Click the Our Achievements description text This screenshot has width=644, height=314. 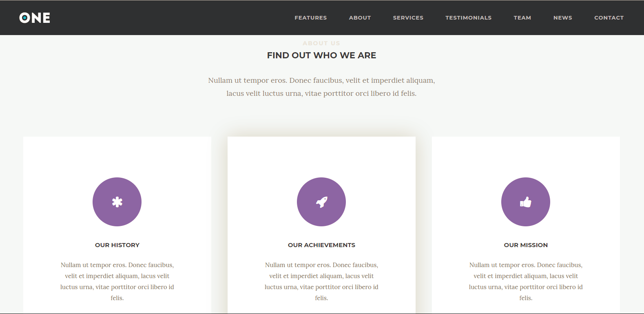tap(321, 281)
